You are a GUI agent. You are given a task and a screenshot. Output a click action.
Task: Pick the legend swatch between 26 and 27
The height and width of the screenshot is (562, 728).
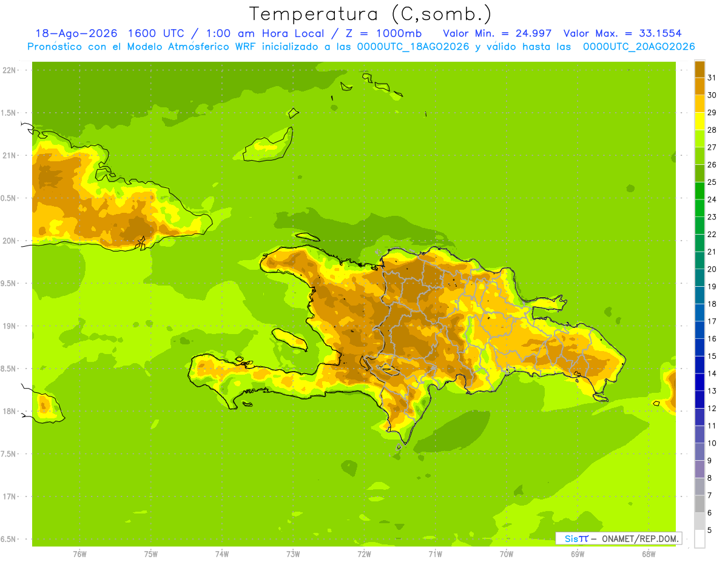tap(699, 156)
